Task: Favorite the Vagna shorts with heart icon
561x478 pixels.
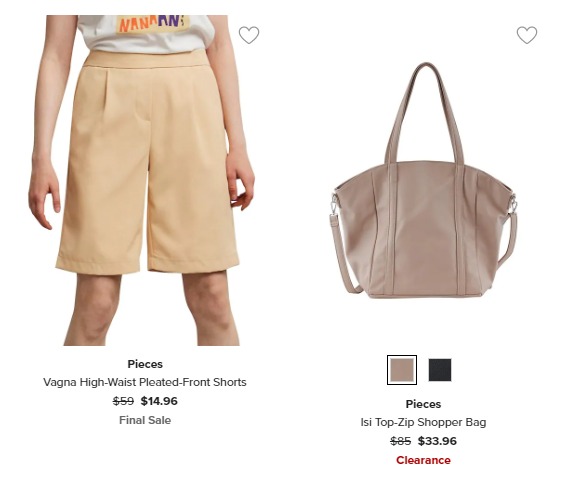Action: click(x=249, y=35)
